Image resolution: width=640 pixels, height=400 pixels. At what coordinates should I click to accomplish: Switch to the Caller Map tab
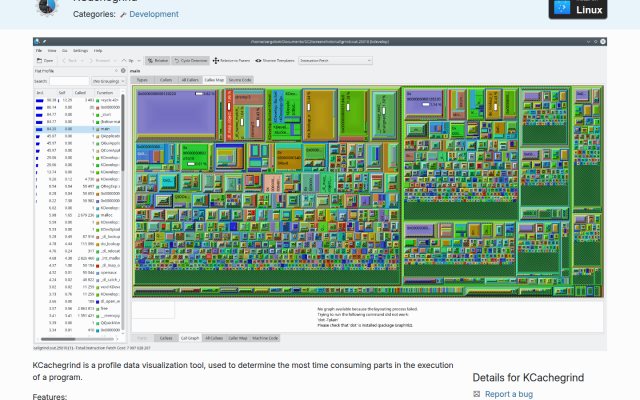238,338
